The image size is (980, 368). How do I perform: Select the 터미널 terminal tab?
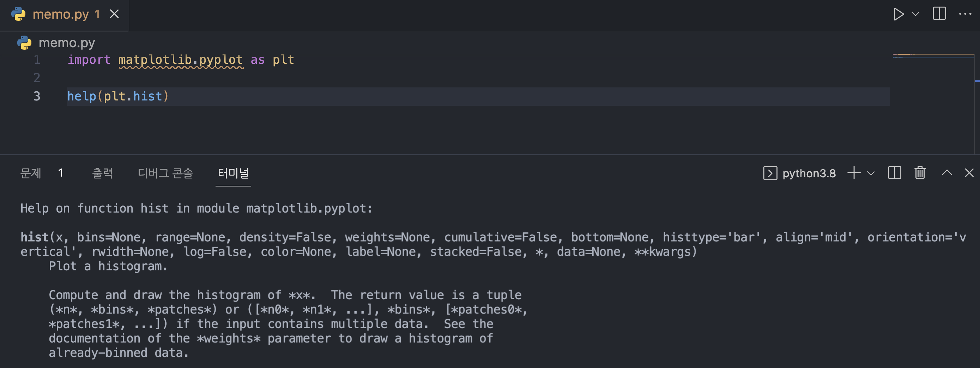click(233, 173)
